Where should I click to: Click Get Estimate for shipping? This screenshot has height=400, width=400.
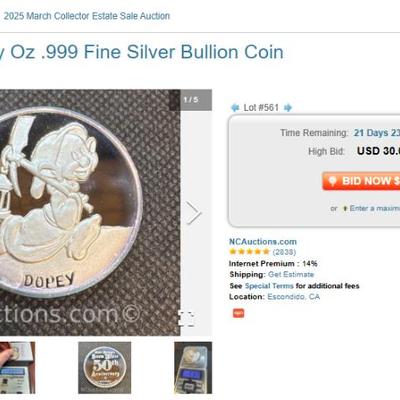[x=291, y=274]
